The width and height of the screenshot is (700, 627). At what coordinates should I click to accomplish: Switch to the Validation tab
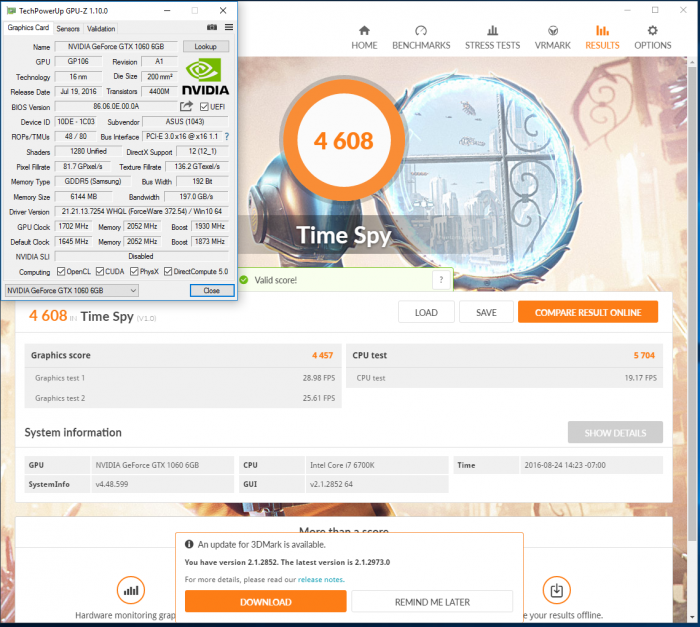point(101,29)
